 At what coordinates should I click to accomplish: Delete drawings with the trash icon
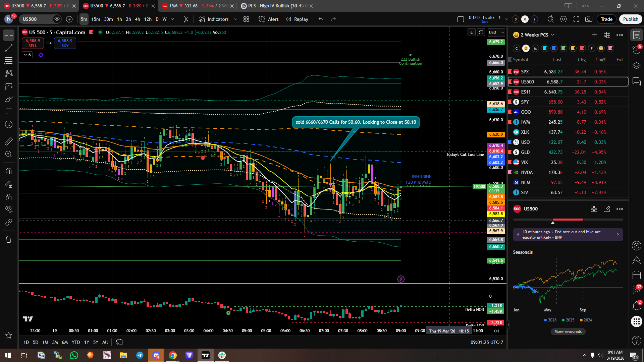click(9, 239)
